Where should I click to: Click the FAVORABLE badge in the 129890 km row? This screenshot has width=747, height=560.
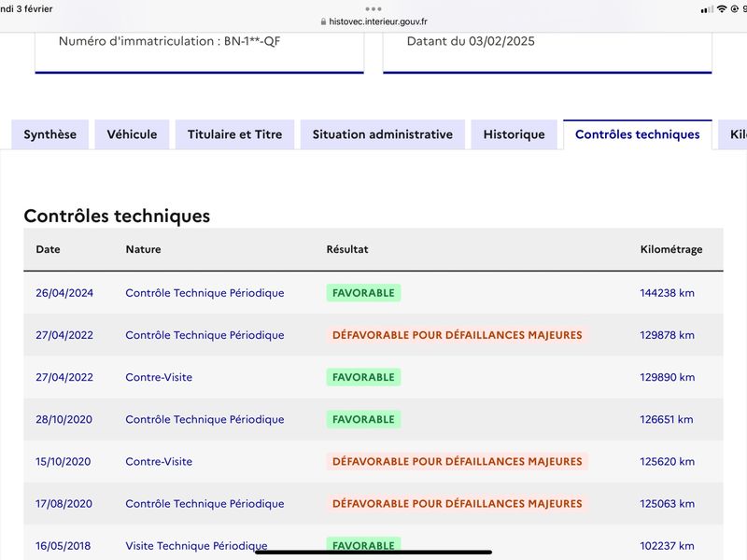tap(363, 377)
